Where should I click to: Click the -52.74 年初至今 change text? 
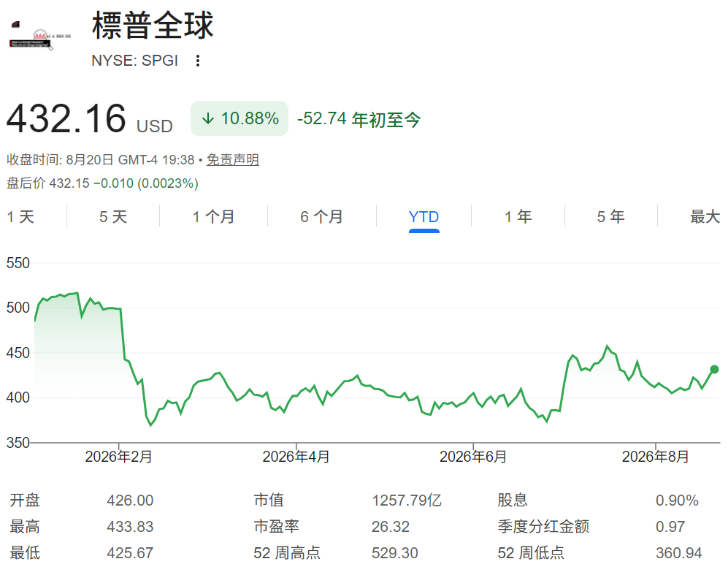359,119
